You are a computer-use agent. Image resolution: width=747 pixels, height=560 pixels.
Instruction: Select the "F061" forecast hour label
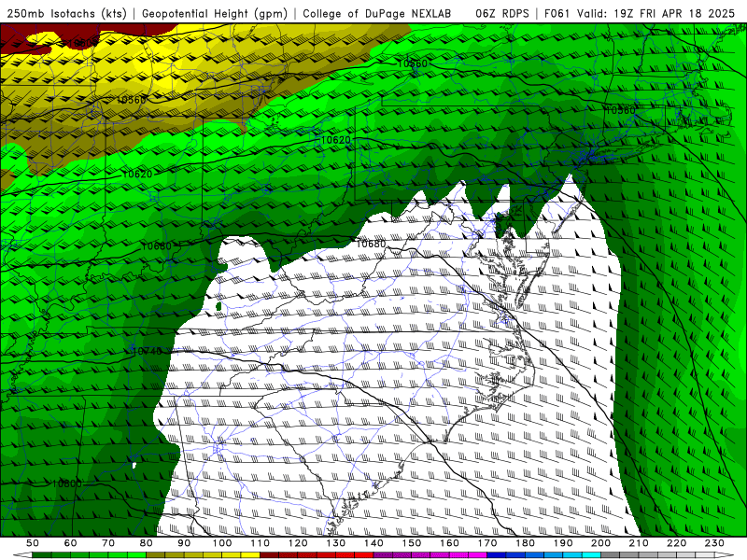557,13
